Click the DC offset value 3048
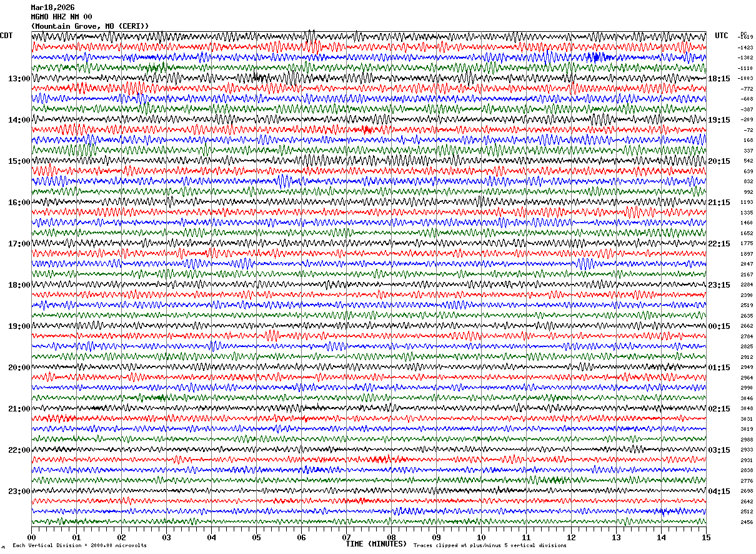 click(747, 408)
